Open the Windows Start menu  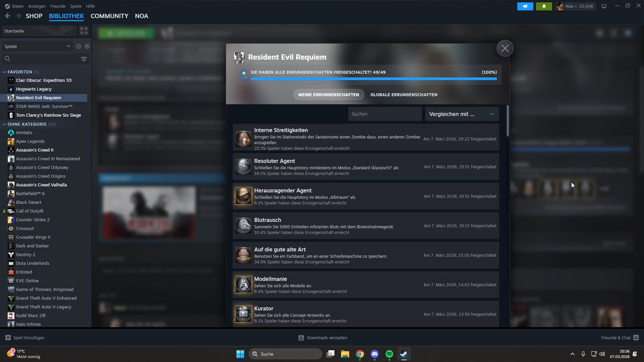[x=240, y=354]
